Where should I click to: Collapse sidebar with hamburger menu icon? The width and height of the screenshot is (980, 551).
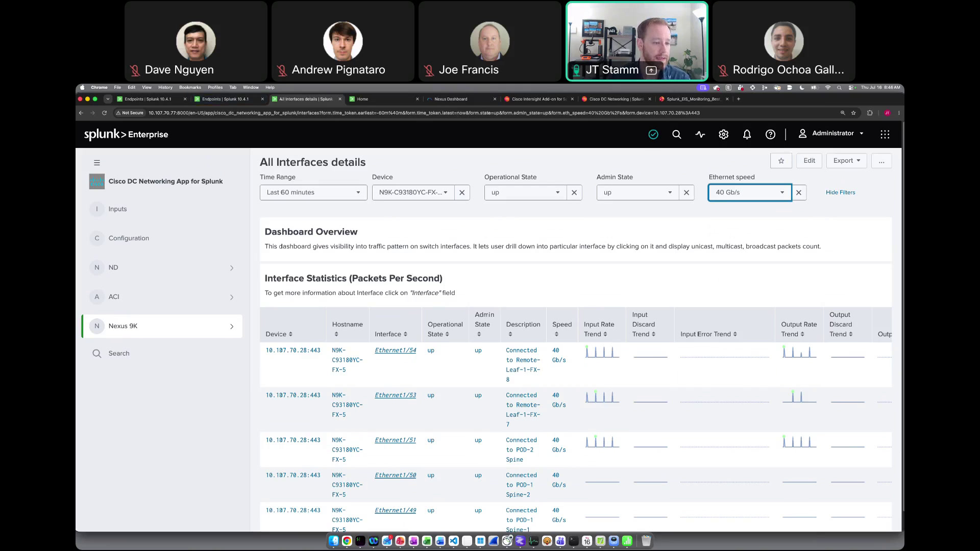pyautogui.click(x=97, y=163)
